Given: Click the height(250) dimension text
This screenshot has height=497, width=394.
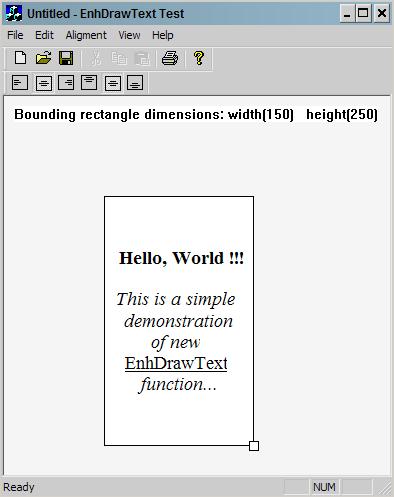Looking at the screenshot, I should click(342, 114).
